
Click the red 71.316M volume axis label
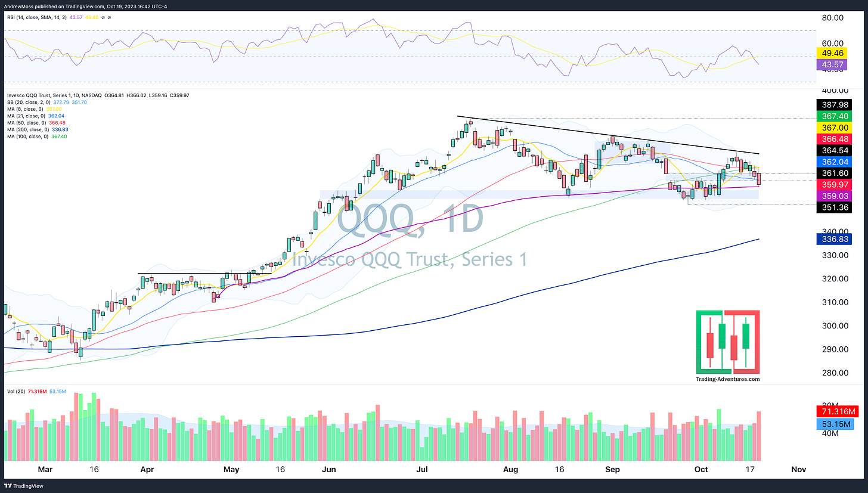(836, 412)
